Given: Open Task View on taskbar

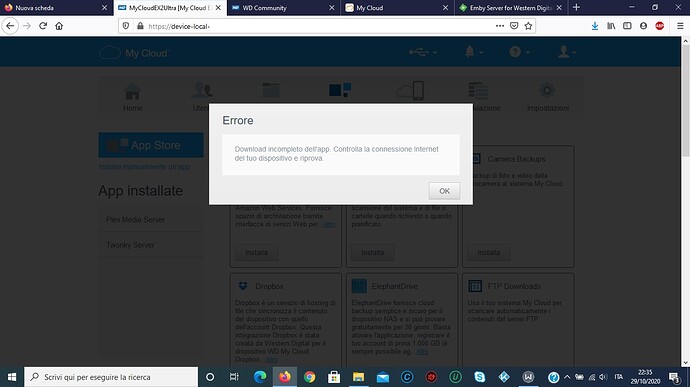Looking at the screenshot, I should pos(234,377).
